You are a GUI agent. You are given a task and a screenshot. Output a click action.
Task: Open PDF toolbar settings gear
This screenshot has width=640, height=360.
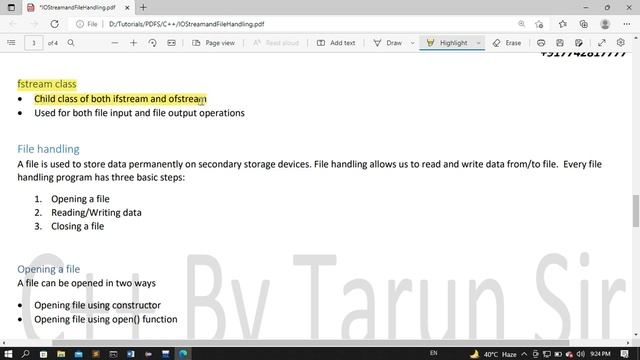(620, 42)
